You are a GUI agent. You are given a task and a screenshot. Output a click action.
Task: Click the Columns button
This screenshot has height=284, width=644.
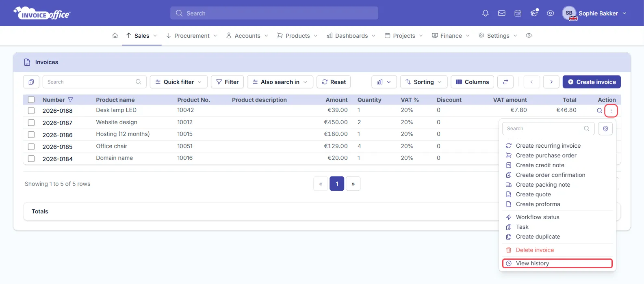point(473,82)
